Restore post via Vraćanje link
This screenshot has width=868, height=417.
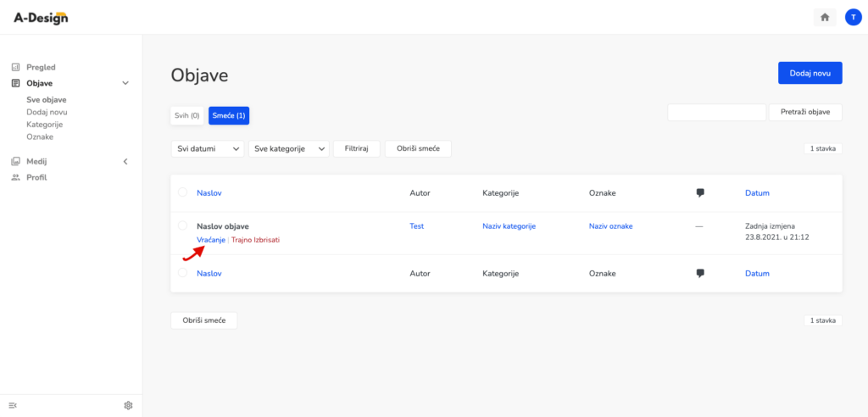pyautogui.click(x=211, y=240)
